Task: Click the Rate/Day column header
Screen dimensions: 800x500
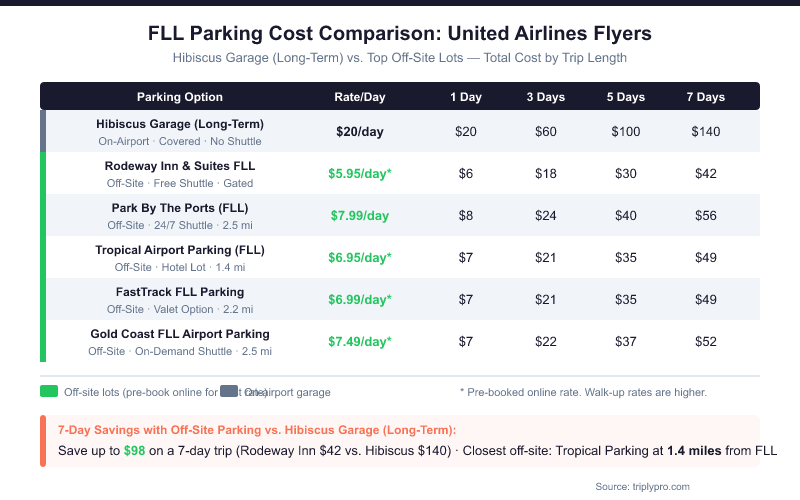Action: 360,97
